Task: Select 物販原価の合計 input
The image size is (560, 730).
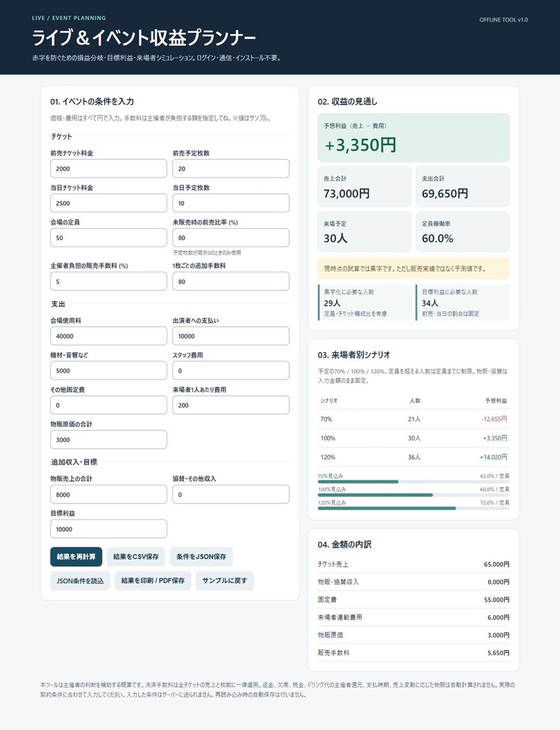Action: pyautogui.click(x=108, y=439)
